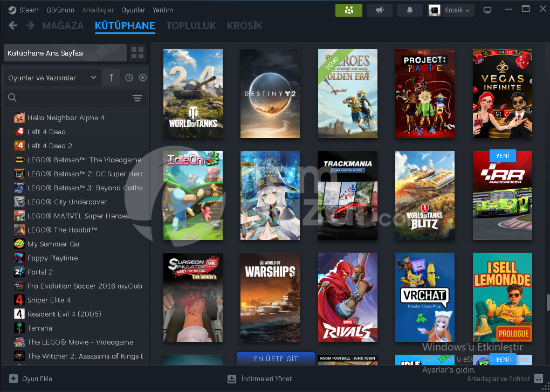Click the LEGO Batman Videogame bat icon
This screenshot has height=392, width=550.
(x=19, y=160)
